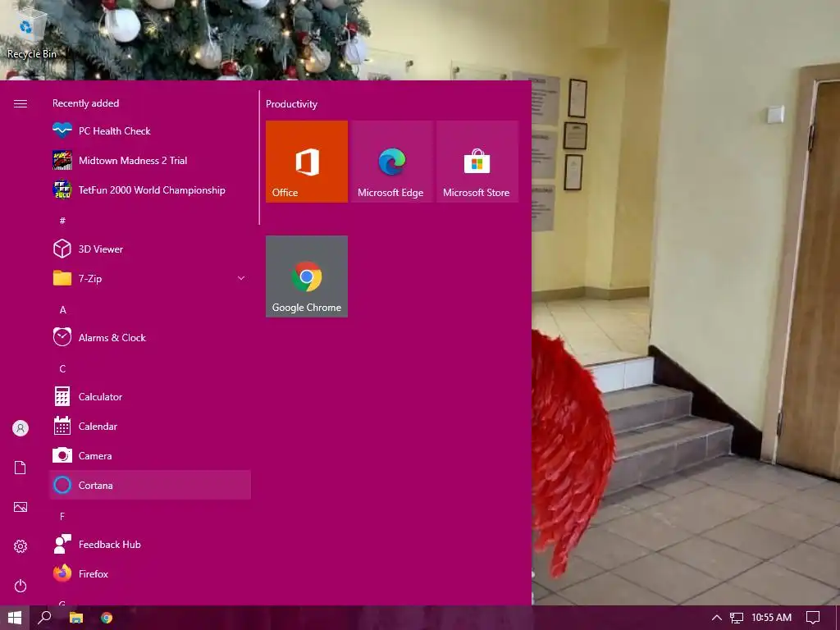Open the clock showing 10:55 AM

(771, 618)
